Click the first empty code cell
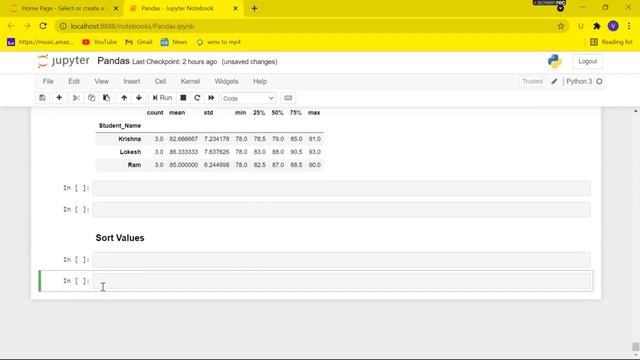The width and height of the screenshot is (640, 360). (x=341, y=188)
